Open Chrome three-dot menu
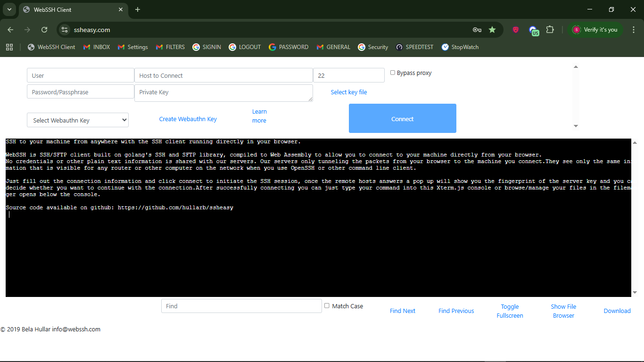The height and width of the screenshot is (362, 644). (x=633, y=30)
